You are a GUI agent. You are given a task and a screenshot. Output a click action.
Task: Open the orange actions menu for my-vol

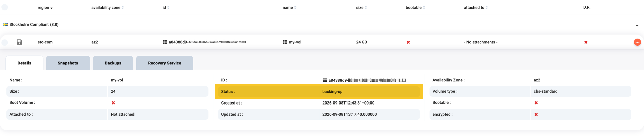(637, 42)
